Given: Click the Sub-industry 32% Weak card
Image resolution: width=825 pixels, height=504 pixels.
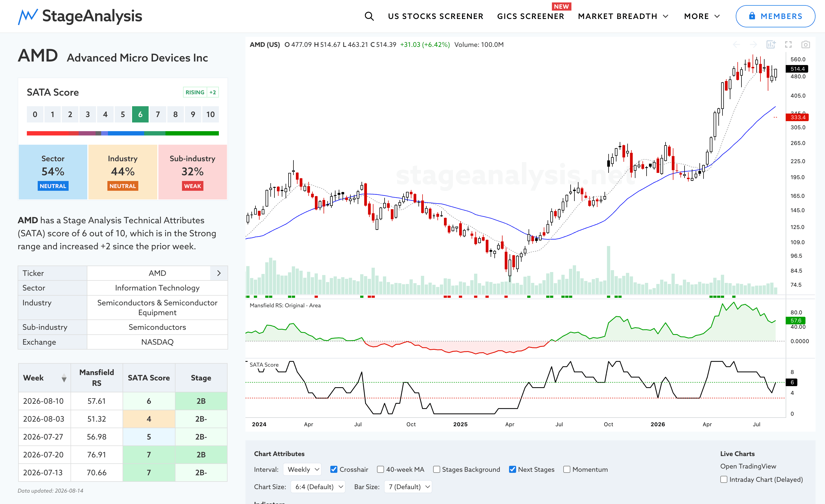Looking at the screenshot, I should [193, 172].
